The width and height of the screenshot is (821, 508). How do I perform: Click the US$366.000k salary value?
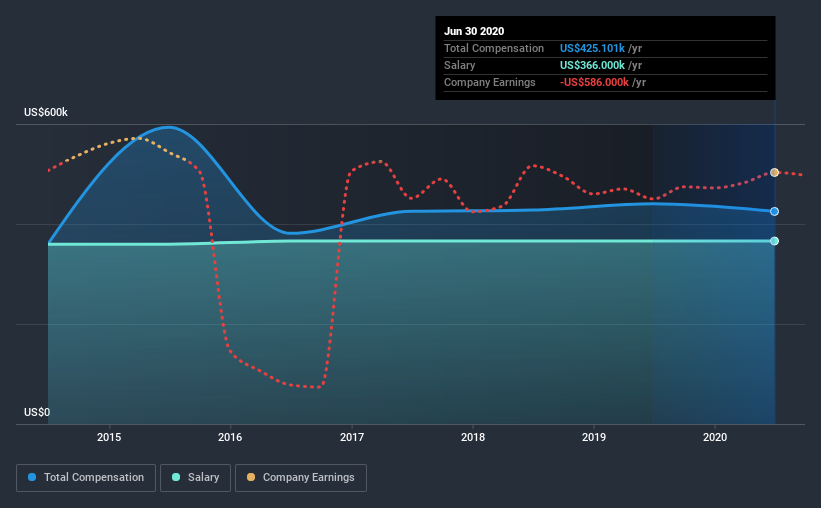tap(592, 65)
